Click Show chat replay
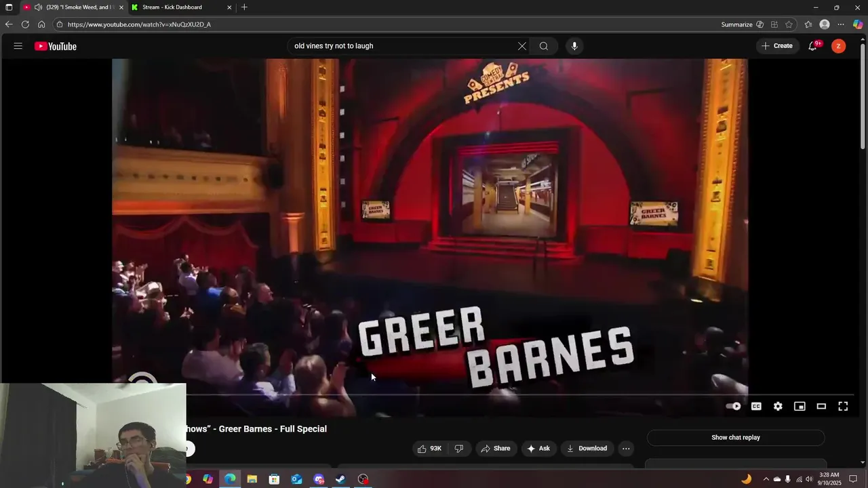This screenshot has width=868, height=488. (x=736, y=438)
